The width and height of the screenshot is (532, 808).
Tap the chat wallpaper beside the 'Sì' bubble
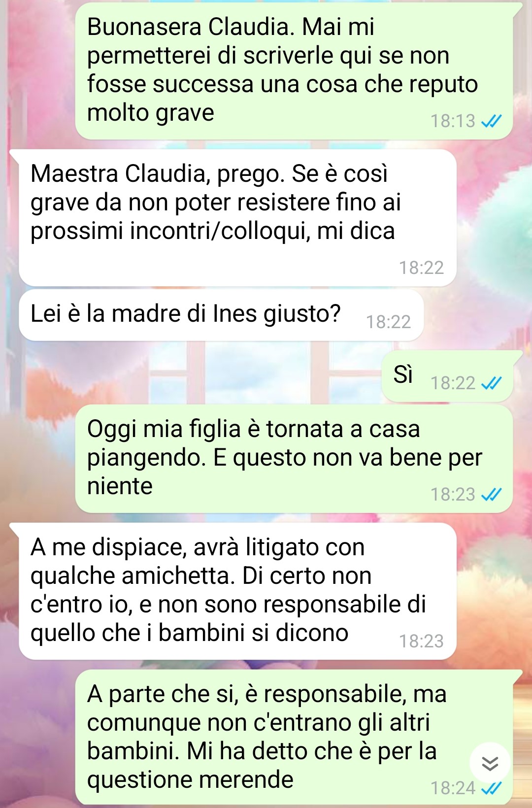[197, 374]
